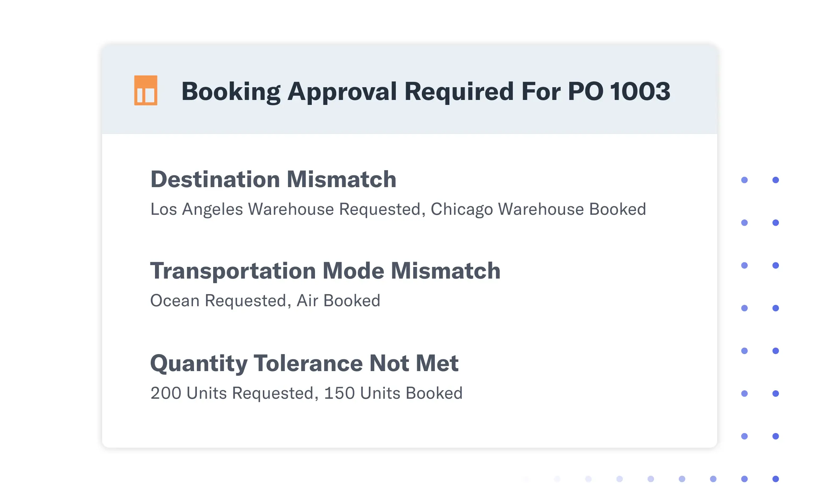
Task: Open the Quantity Tolerance Not Met heading
Action: 304,363
